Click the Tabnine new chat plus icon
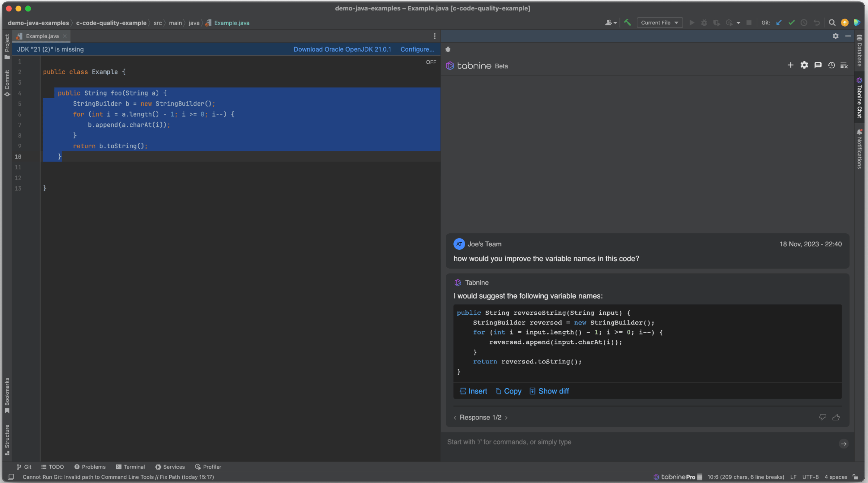 point(791,65)
